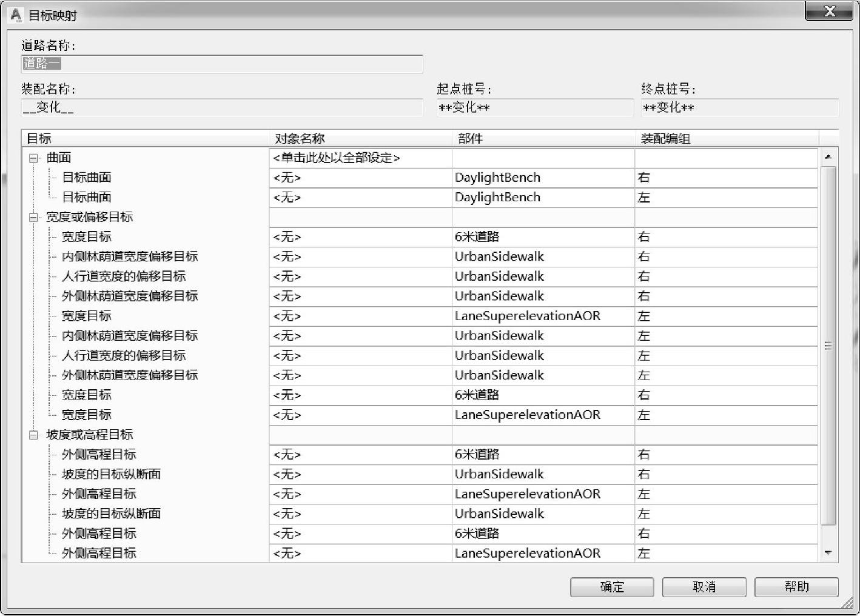This screenshot has width=860, height=616.
Task: Click the 装配编组 column header
Action: click(x=727, y=138)
